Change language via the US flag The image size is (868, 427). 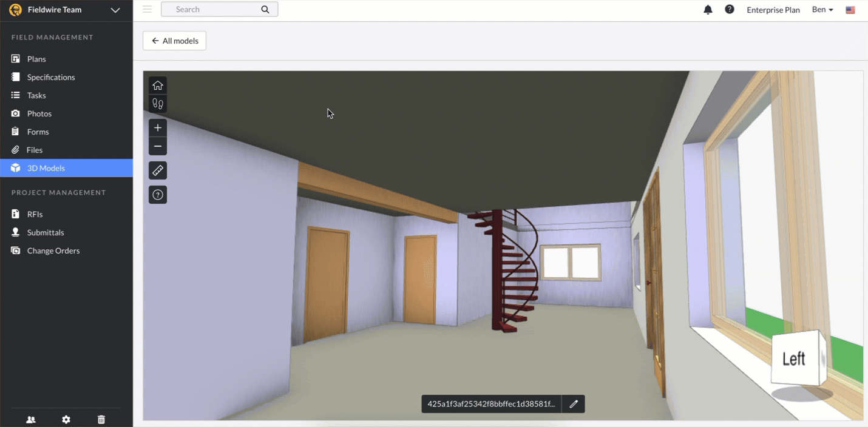pos(850,10)
